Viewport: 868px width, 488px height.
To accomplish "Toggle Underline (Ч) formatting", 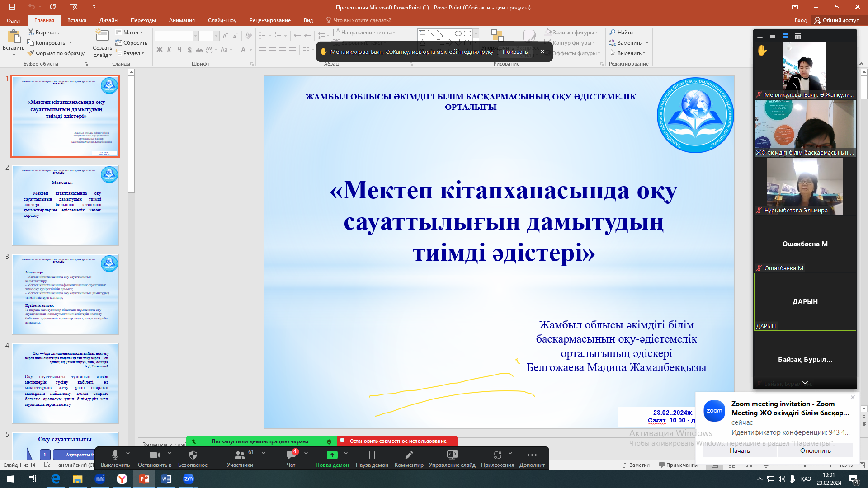I will (x=179, y=50).
